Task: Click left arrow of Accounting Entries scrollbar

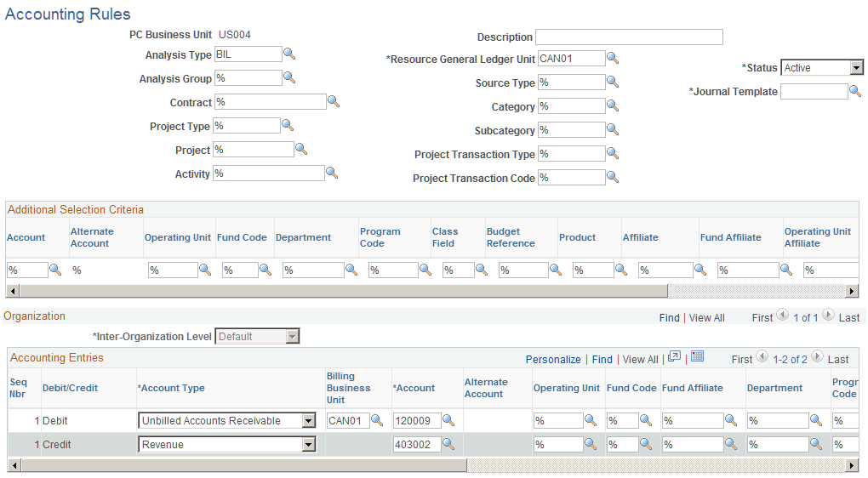Action: point(14,465)
